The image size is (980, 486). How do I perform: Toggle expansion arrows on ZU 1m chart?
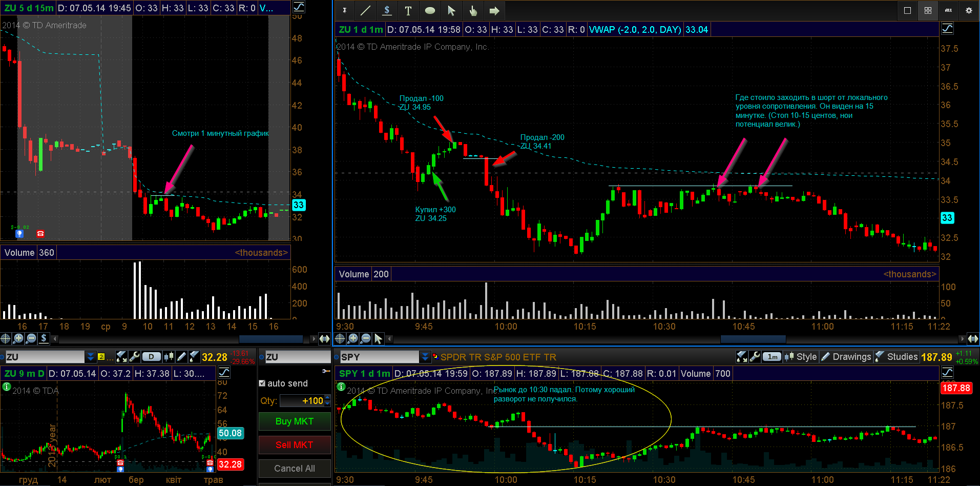973,339
